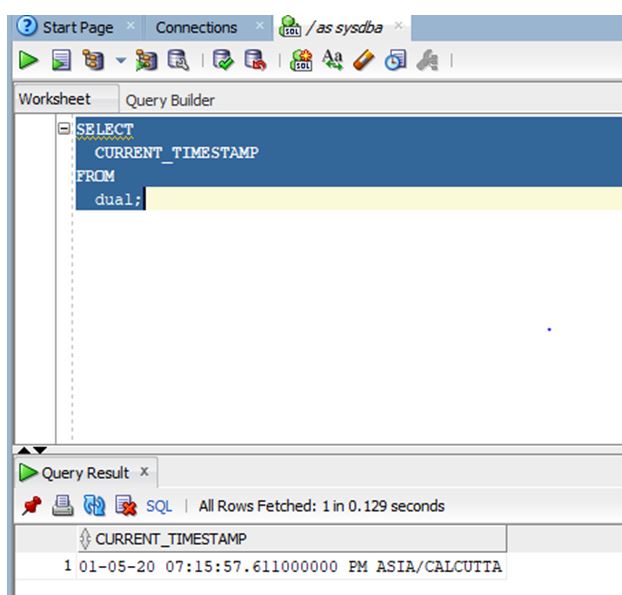Screen dimensions: 622x595
Task: Open the Explain Plan icon
Action: (93, 60)
